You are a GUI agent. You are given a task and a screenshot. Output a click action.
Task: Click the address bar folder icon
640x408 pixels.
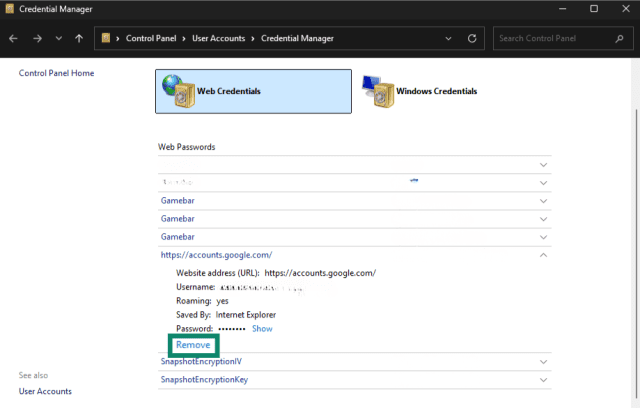(106, 38)
